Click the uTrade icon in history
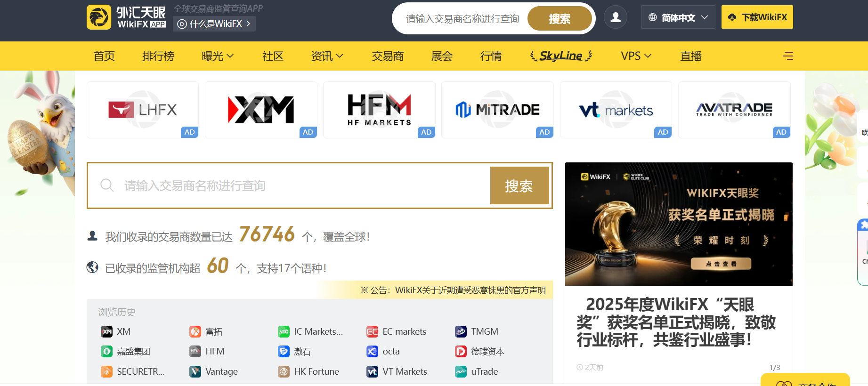This screenshot has width=868, height=386. (x=461, y=371)
